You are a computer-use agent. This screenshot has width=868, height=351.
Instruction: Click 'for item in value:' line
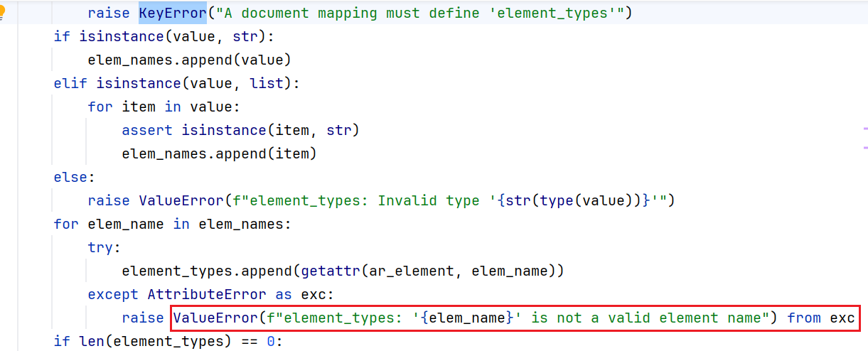[164, 107]
